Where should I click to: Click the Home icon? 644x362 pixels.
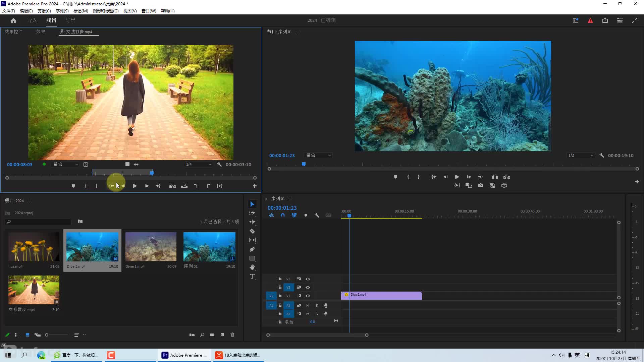pos(13,20)
